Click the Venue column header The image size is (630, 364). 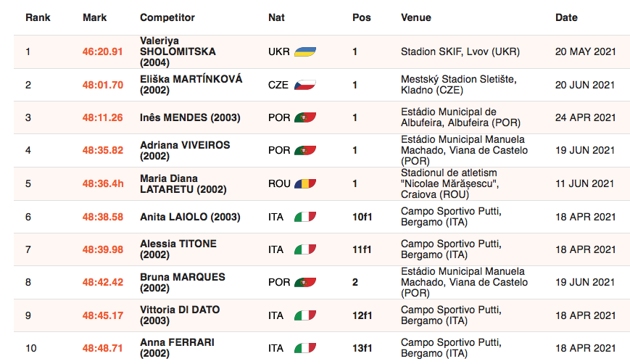click(x=416, y=17)
